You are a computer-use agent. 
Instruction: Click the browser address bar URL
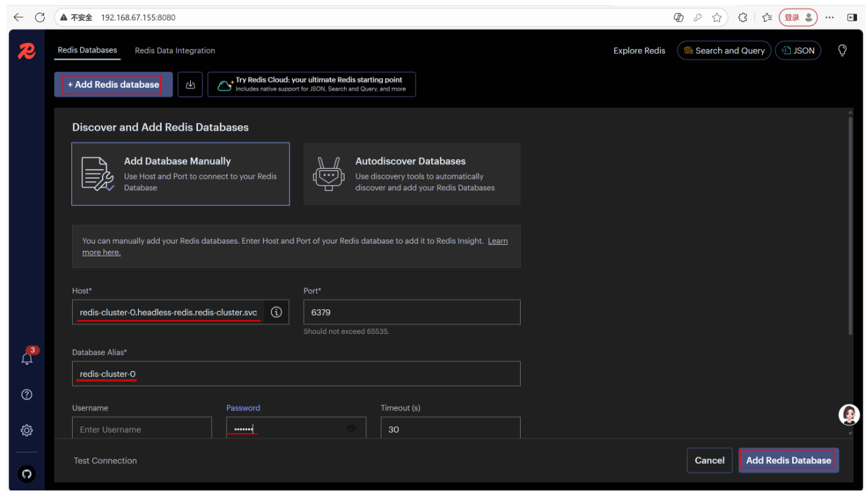pyautogui.click(x=138, y=18)
